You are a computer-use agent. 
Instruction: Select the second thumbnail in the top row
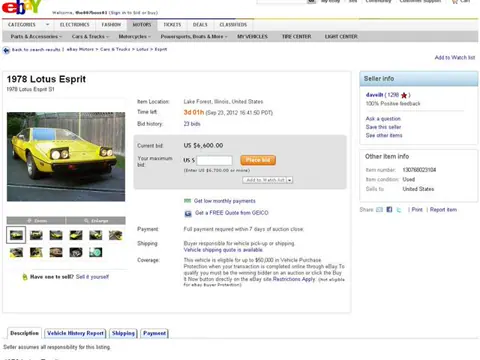point(36,235)
